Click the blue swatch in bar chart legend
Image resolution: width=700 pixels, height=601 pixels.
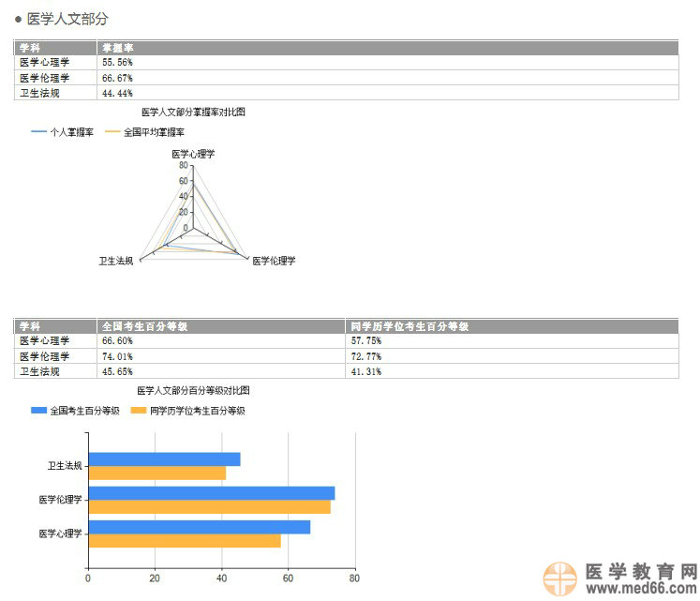[38, 411]
